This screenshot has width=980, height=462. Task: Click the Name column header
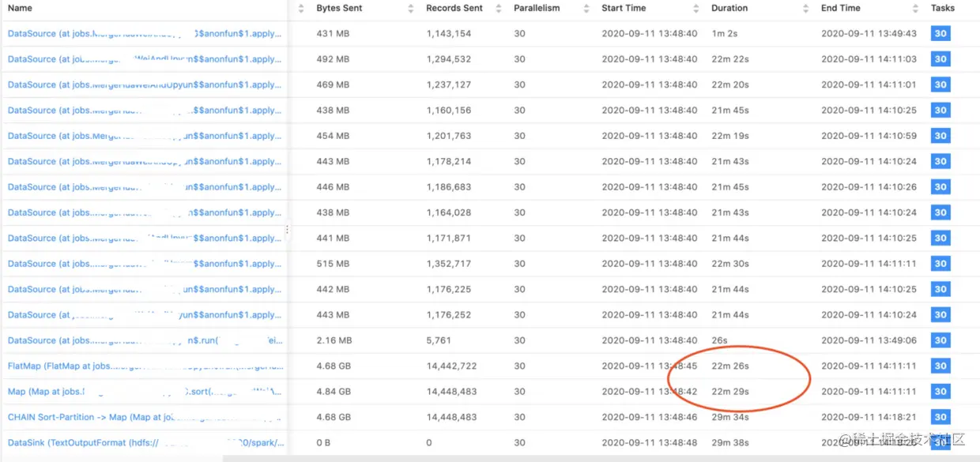click(21, 9)
